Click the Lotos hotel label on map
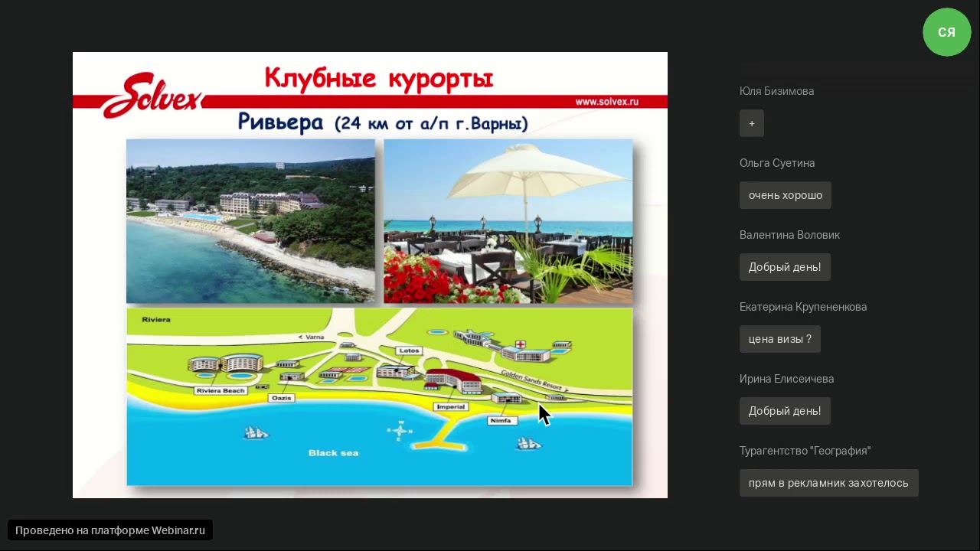The height and width of the screenshot is (551, 980). coord(408,350)
